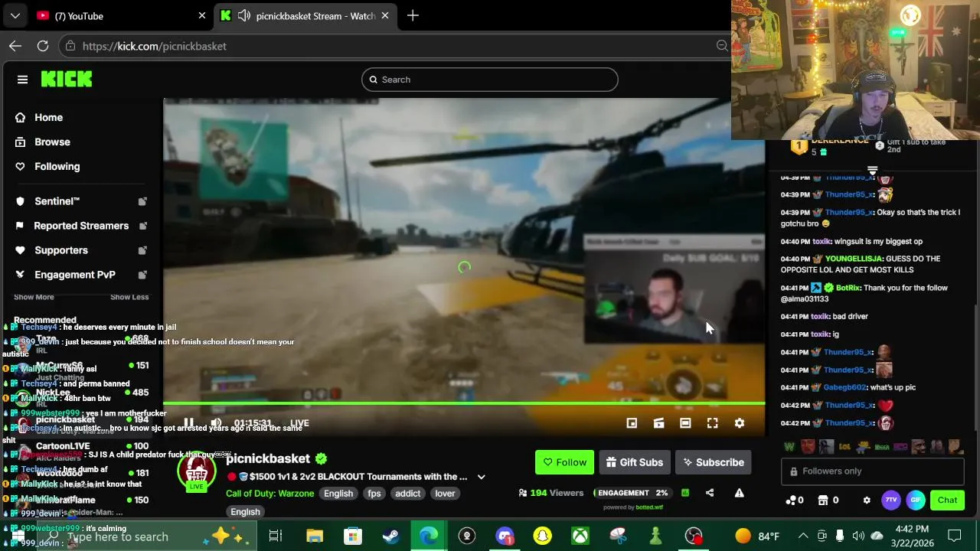Open Discord from the taskbar
This screenshot has height=551, width=980.
pos(505,536)
